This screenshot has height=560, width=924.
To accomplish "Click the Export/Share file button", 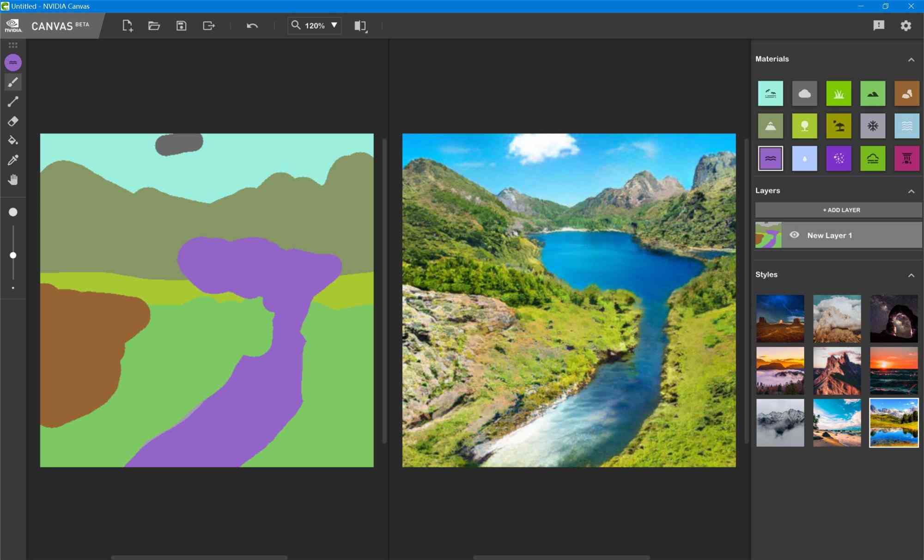I will coord(208,25).
